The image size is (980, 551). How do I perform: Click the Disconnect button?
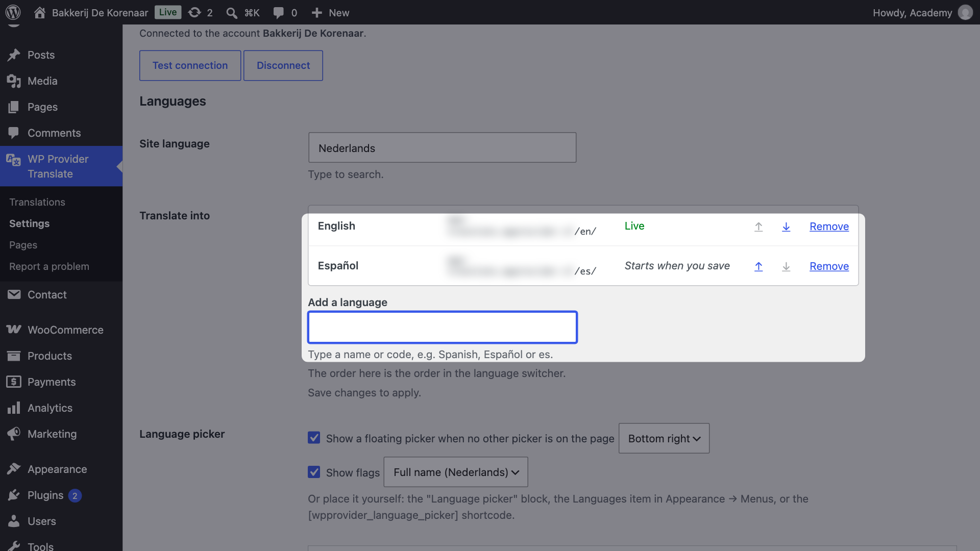point(283,65)
